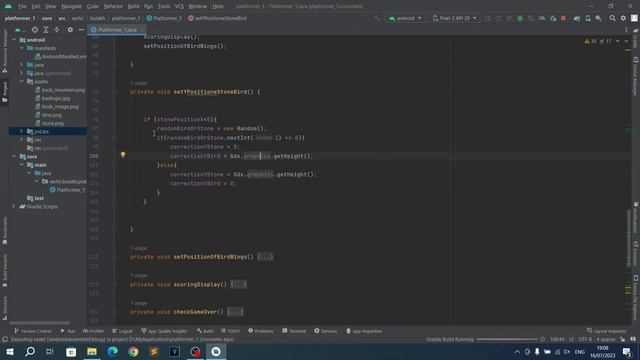Open the SDK Manager toolbar icon
This screenshot has height=360, width=640.
pos(598,18)
